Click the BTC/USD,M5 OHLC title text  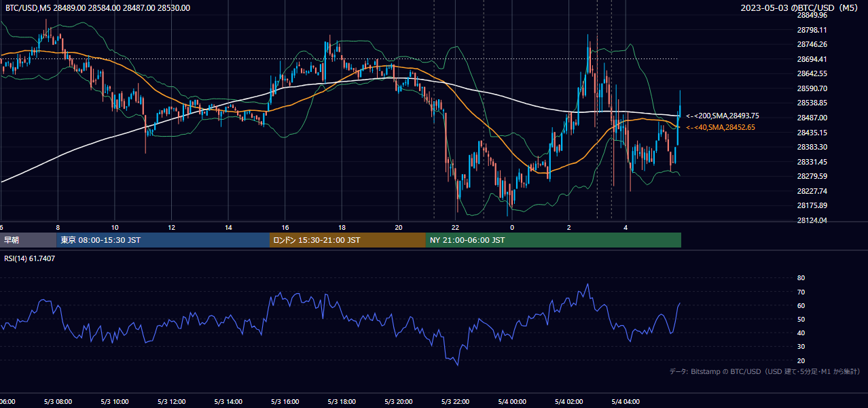pos(98,8)
